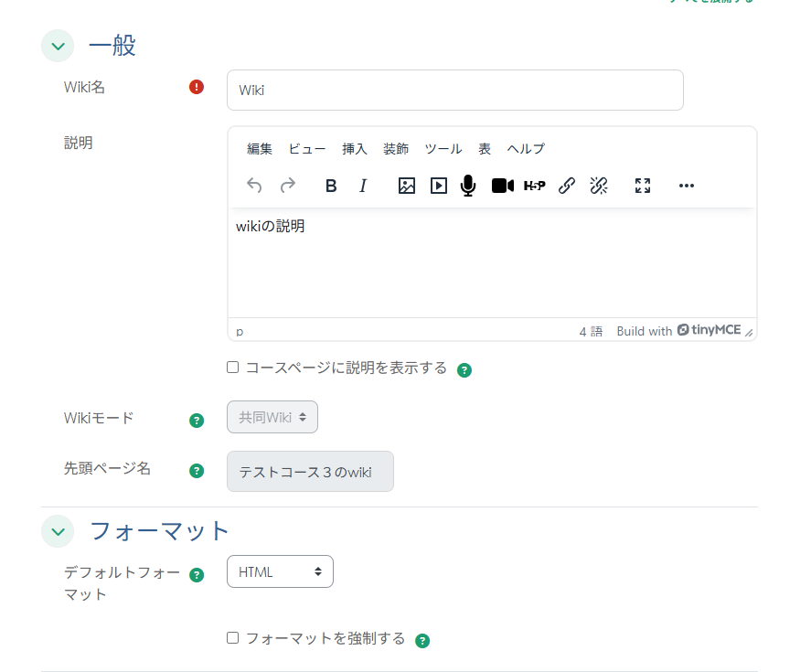Click the microphone audio record icon

click(x=468, y=186)
